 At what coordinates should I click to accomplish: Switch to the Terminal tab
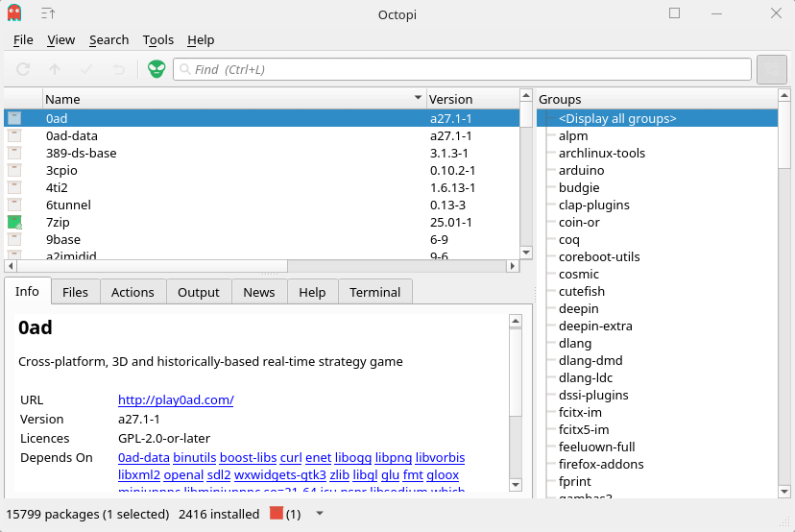point(375,292)
